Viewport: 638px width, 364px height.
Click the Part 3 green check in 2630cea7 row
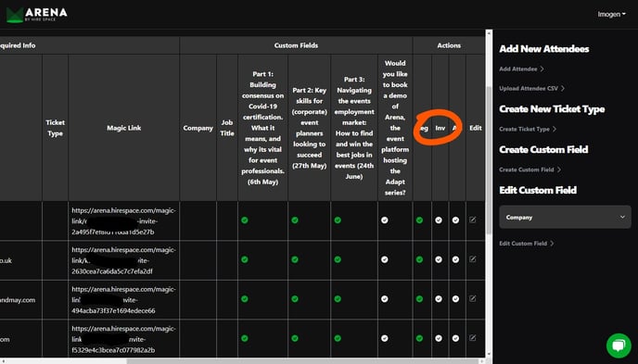click(x=338, y=259)
